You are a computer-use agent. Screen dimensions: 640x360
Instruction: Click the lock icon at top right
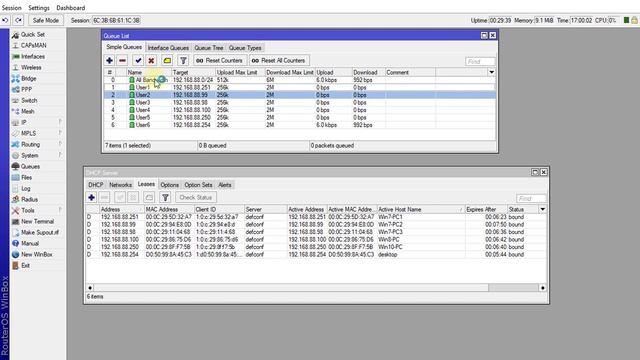(634, 20)
